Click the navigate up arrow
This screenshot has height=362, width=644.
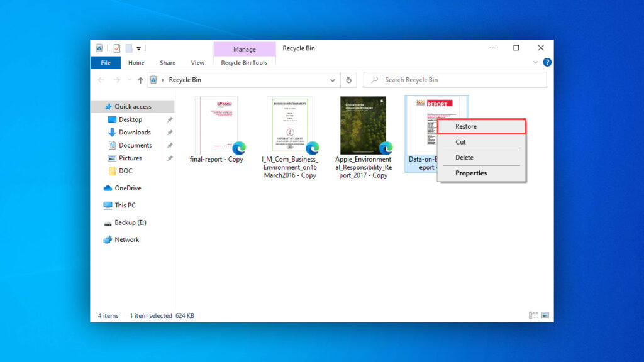tap(140, 80)
